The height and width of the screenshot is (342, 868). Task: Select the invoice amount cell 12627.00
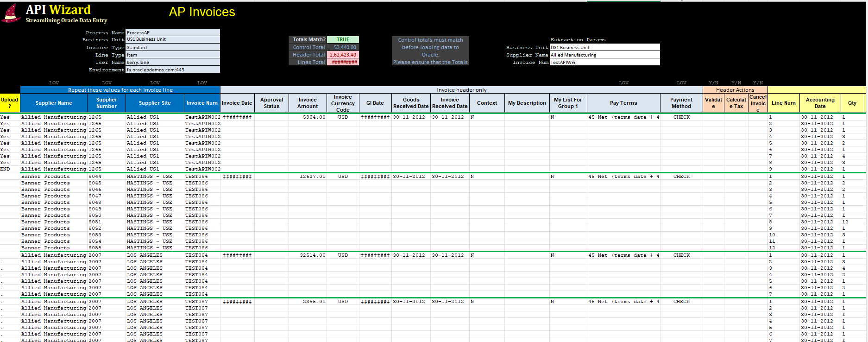(308, 177)
